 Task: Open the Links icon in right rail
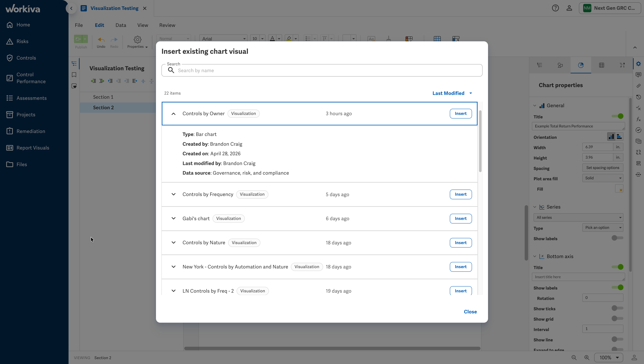[638, 86]
